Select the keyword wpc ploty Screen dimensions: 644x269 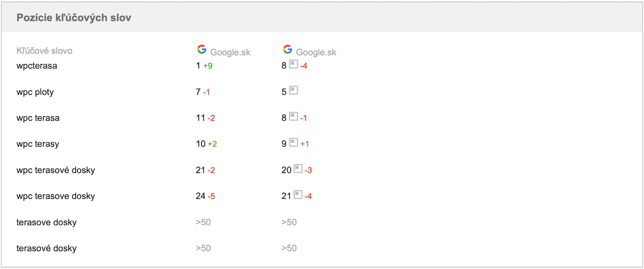point(35,92)
